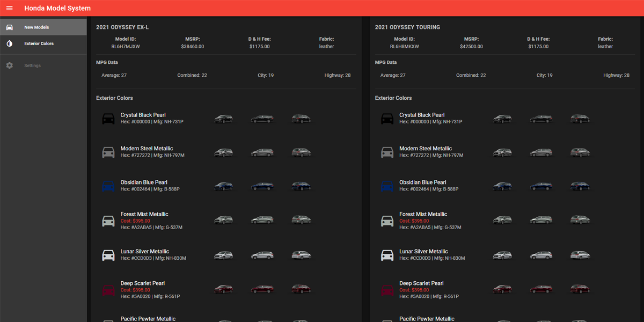The height and width of the screenshot is (322, 644).
Task: Click the 2021 ODYSSEY TOURING heading
Action: 407,27
